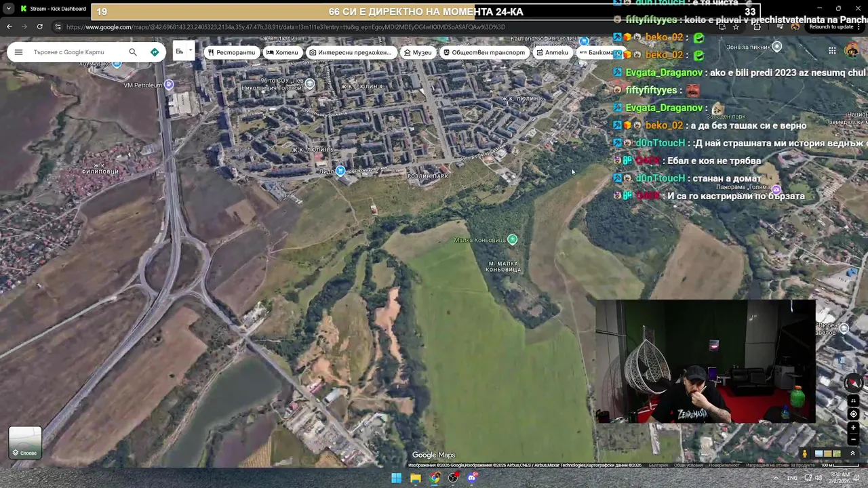This screenshot has width=868, height=488.
Task: Expand the language keyboard dropdown arrow
Action: click(191, 50)
